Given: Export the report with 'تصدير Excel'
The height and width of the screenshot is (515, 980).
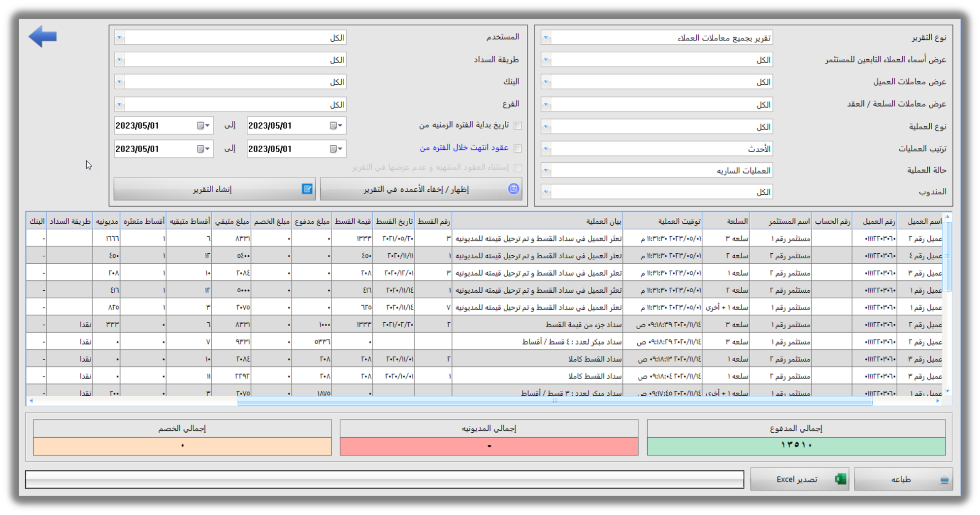Looking at the screenshot, I should [x=800, y=479].
